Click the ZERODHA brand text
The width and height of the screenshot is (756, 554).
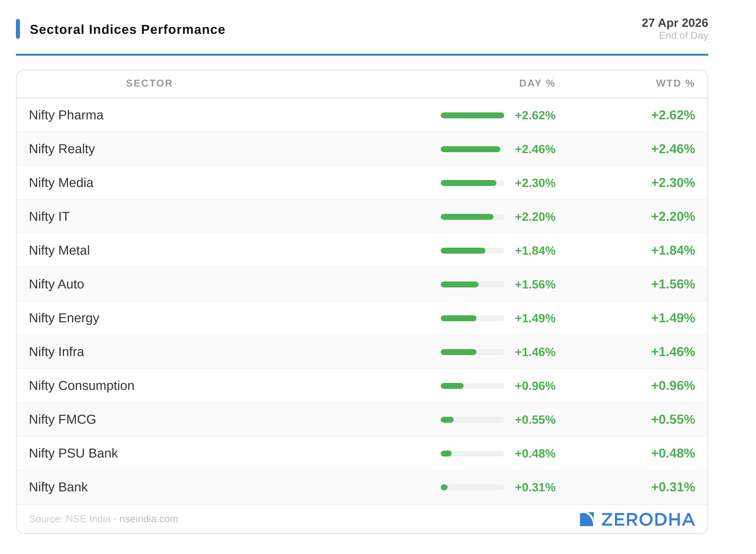648,519
